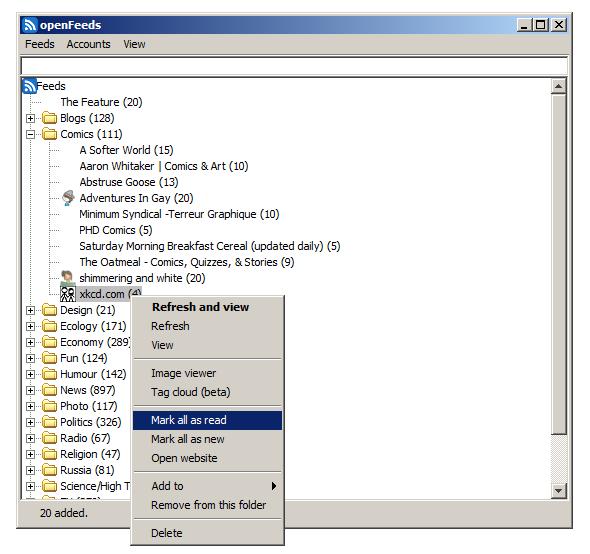Screen dimensions: 590x554
Task: Click the Design folder icon
Action: pos(49,310)
